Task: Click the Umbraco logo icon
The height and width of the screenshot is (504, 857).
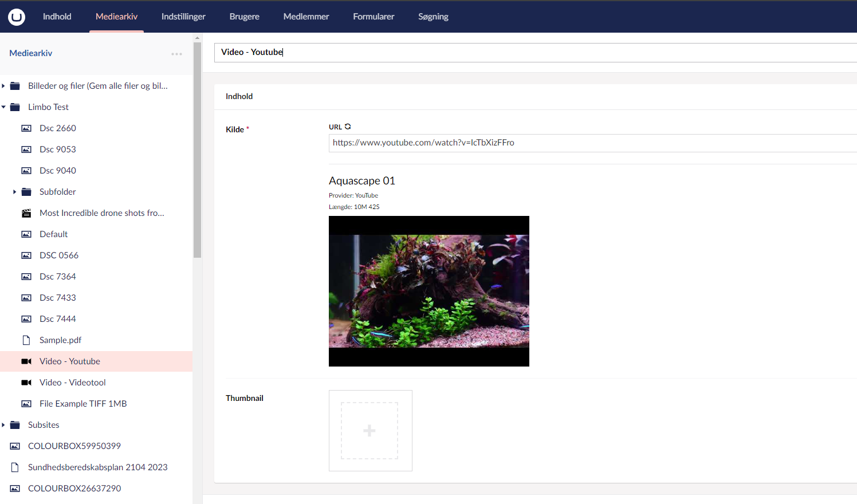Action: (x=17, y=17)
